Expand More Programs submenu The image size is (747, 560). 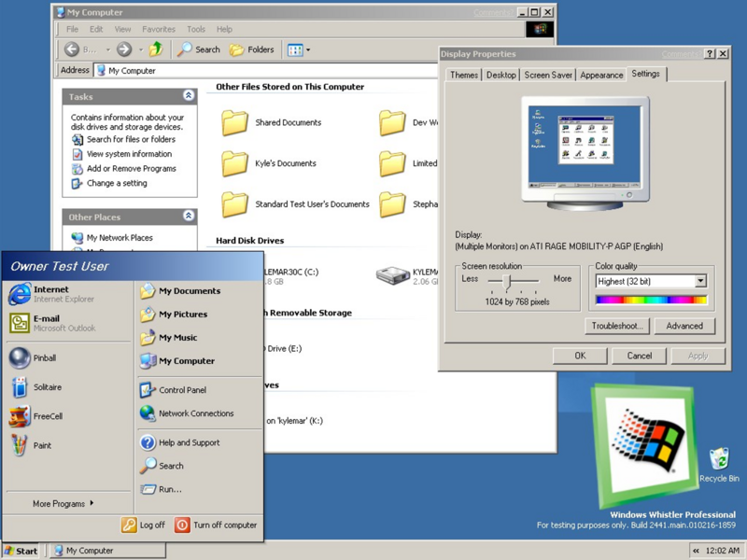[x=63, y=504]
